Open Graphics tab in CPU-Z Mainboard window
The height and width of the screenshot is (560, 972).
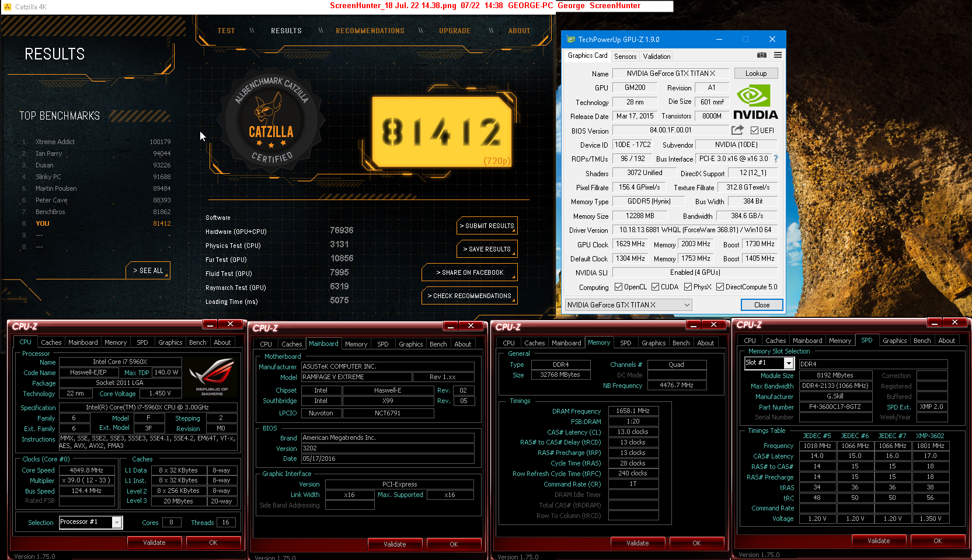click(410, 344)
